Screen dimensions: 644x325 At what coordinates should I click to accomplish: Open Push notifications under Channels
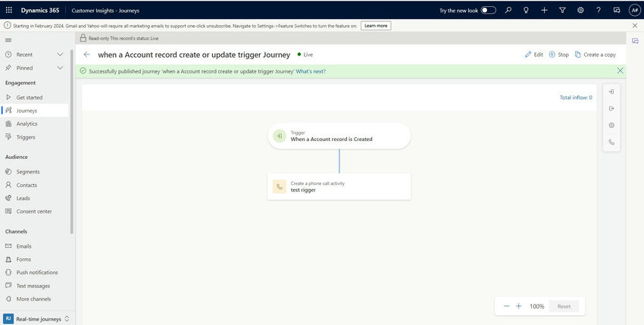[x=35, y=273]
